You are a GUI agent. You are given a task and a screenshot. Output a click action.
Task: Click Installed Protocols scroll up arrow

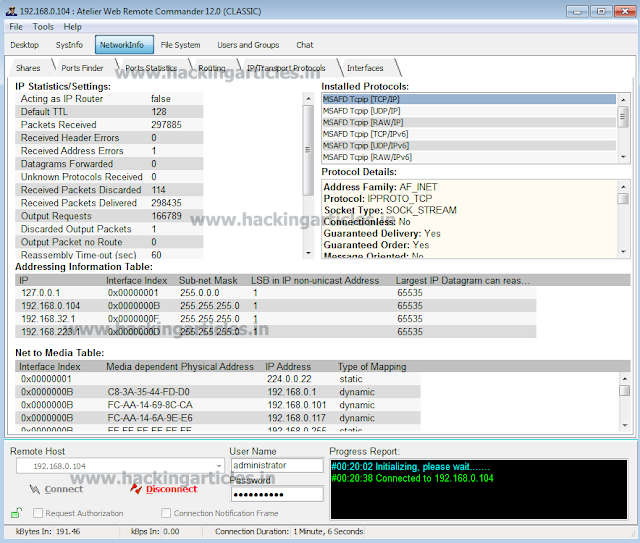coord(623,100)
